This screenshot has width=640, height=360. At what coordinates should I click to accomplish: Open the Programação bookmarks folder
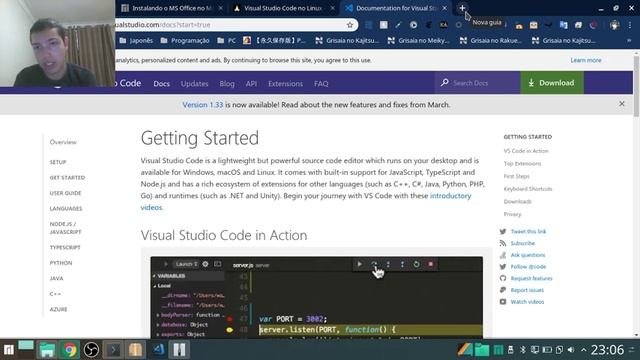point(185,40)
